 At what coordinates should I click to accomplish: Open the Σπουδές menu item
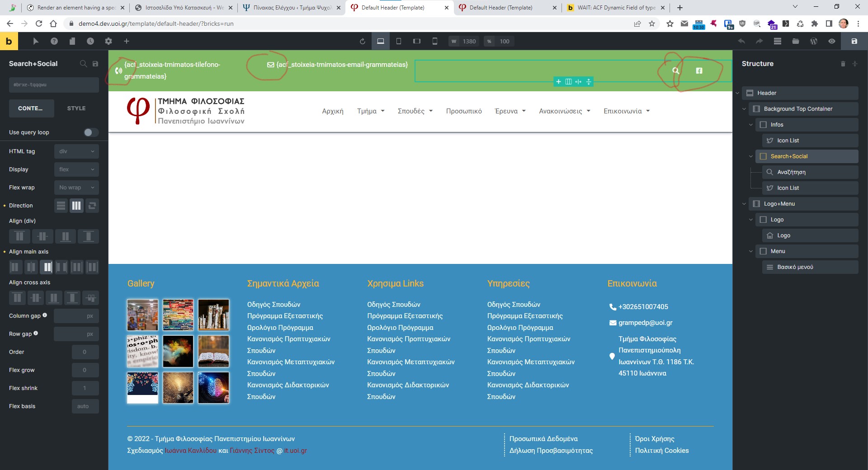415,111
